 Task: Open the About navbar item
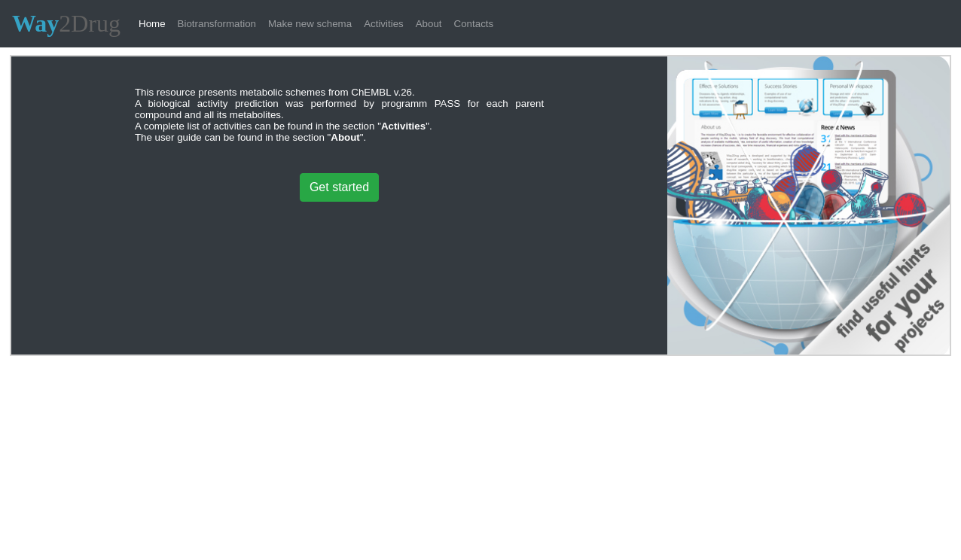429,23
